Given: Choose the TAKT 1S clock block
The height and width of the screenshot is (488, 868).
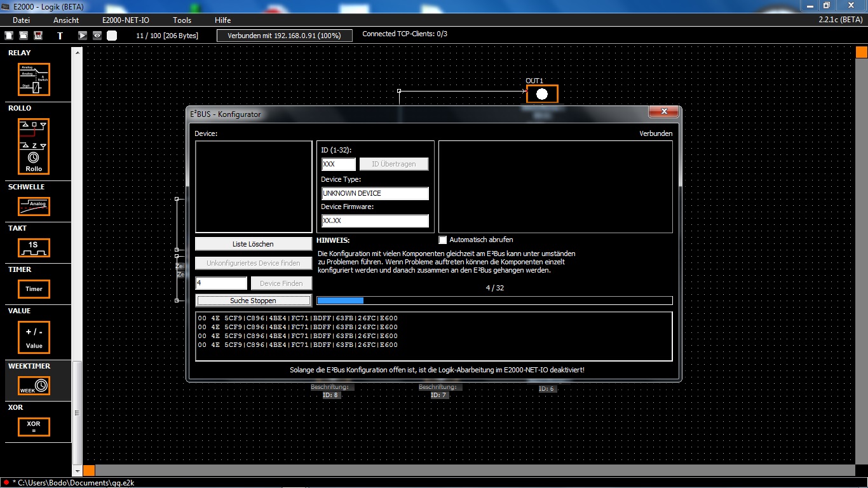Looking at the screenshot, I should (34, 248).
